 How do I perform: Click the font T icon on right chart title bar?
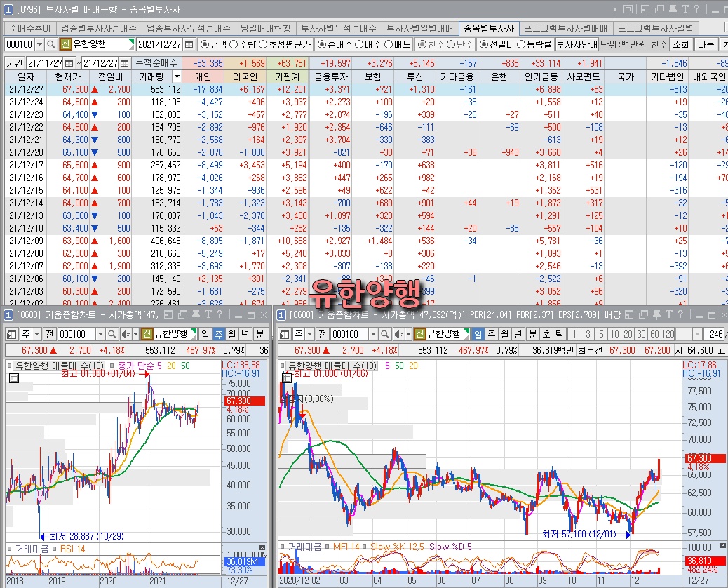[668, 315]
